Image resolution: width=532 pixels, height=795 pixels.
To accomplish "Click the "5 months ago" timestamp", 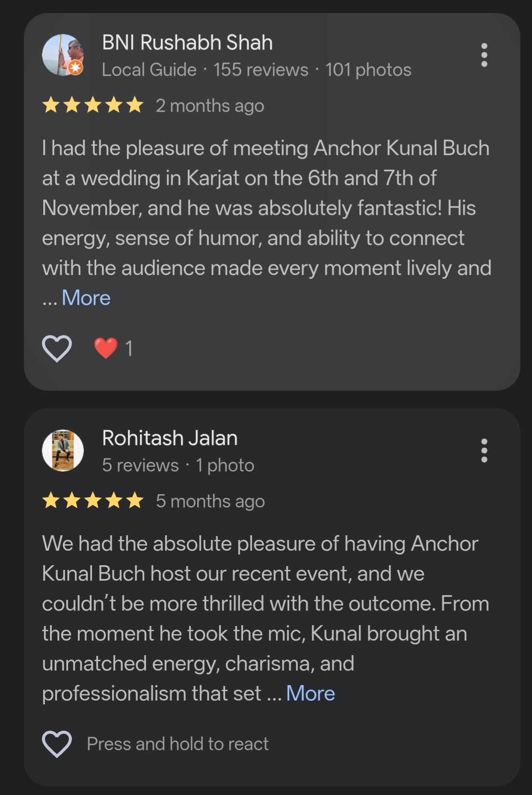I will tap(210, 501).
